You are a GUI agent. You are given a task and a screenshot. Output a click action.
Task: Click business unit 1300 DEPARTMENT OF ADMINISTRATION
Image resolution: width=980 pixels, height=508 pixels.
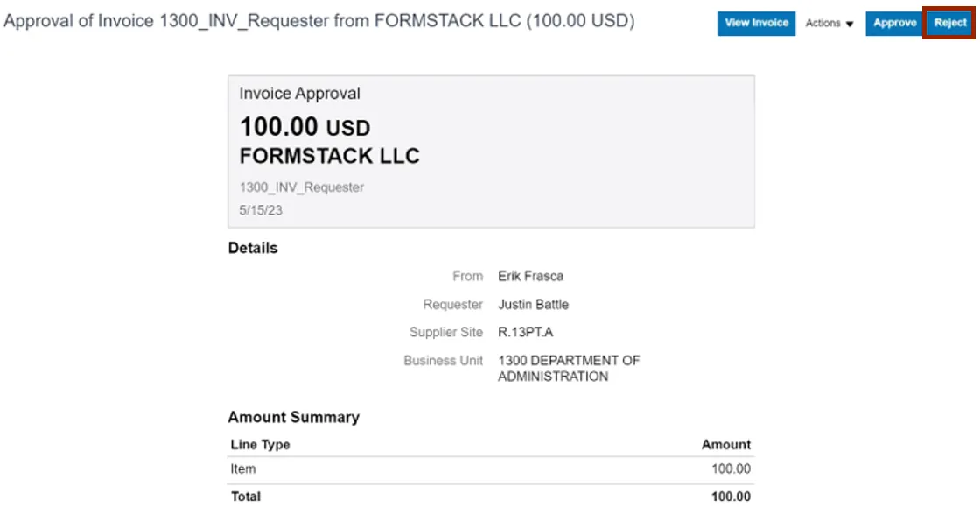568,369
